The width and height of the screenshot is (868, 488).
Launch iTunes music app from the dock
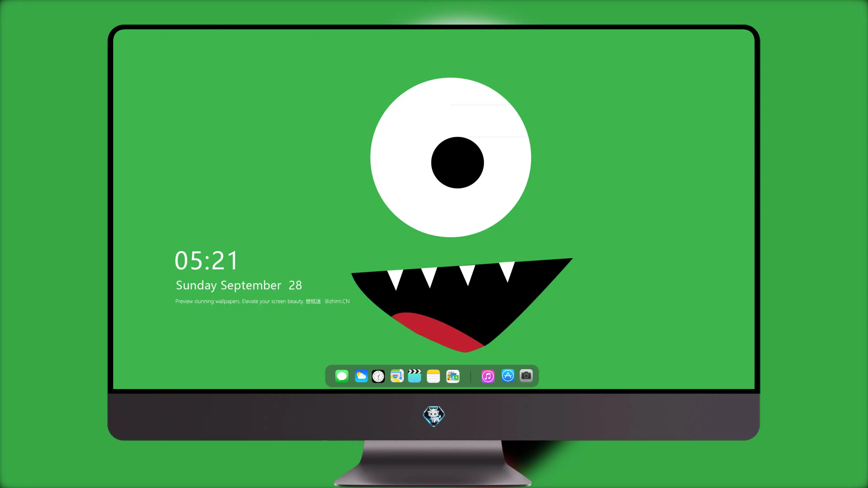488,376
